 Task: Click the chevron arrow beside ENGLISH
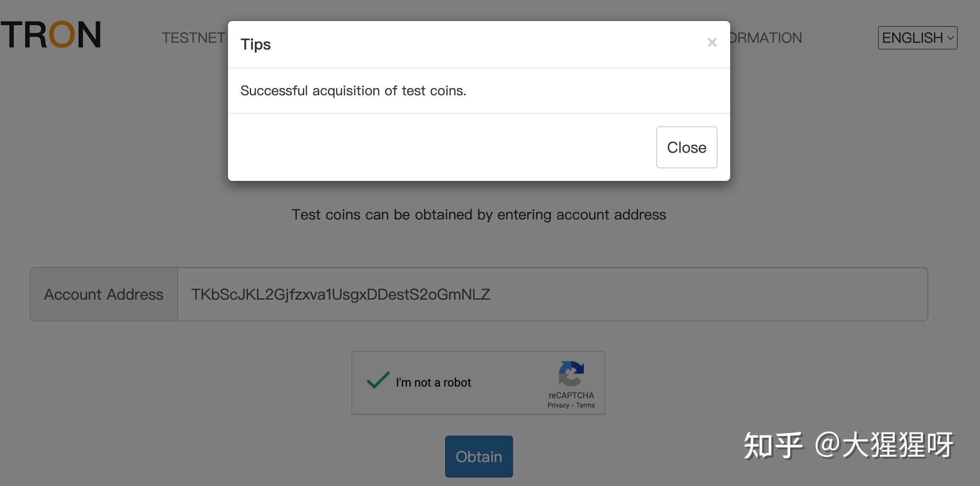[x=950, y=38]
